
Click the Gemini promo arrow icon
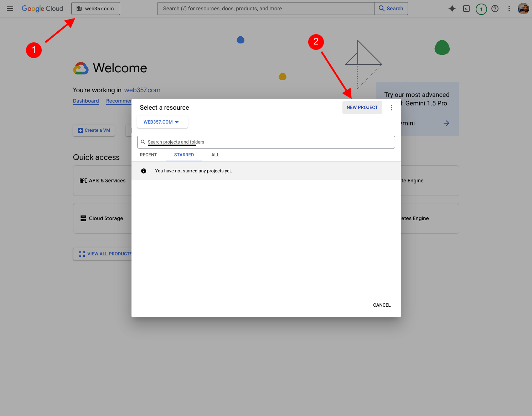tap(446, 123)
